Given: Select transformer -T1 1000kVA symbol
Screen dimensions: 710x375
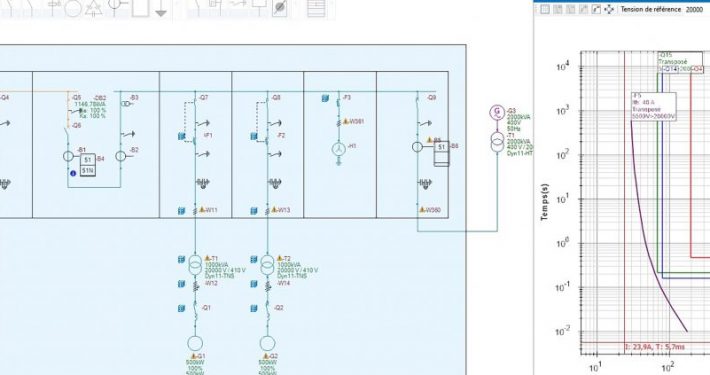Looking at the screenshot, I should coord(195,264).
